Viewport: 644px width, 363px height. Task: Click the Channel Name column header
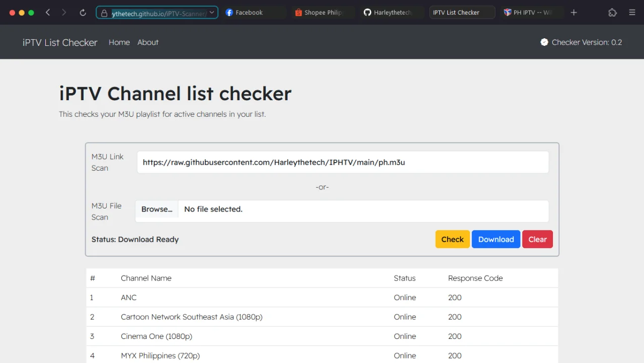pos(146,278)
